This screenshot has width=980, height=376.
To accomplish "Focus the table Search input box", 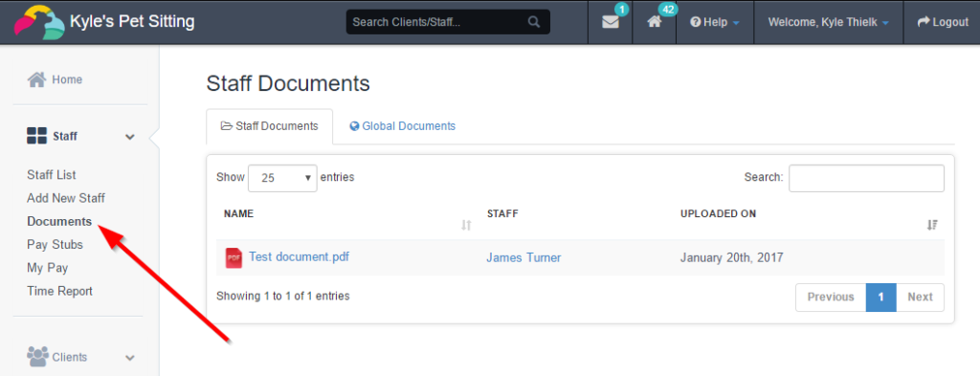I will [866, 178].
